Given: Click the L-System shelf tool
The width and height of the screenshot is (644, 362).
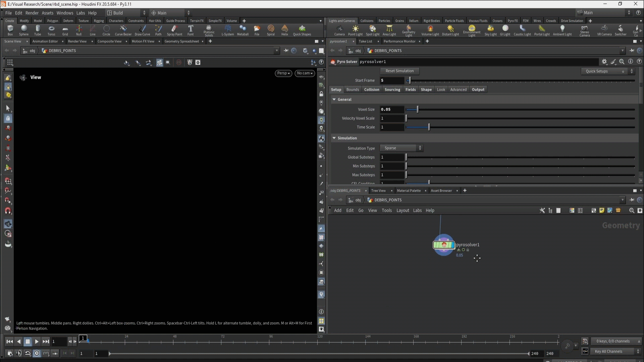Looking at the screenshot, I should click(x=228, y=30).
